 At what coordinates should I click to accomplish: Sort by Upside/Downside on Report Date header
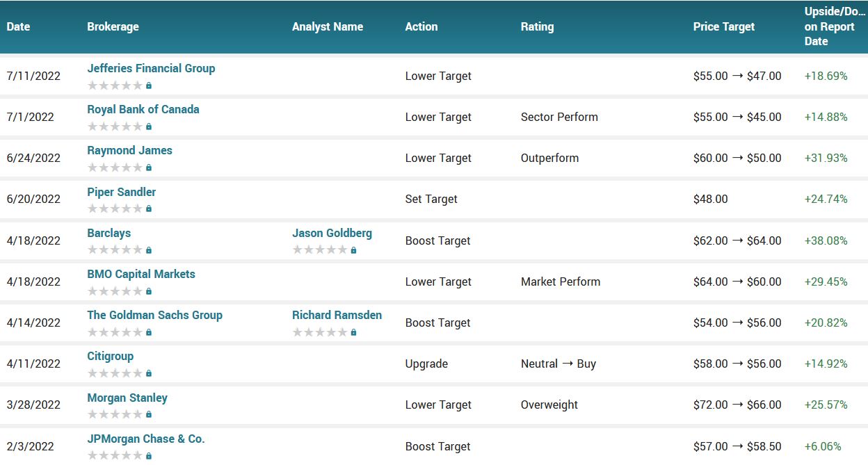[x=835, y=26]
